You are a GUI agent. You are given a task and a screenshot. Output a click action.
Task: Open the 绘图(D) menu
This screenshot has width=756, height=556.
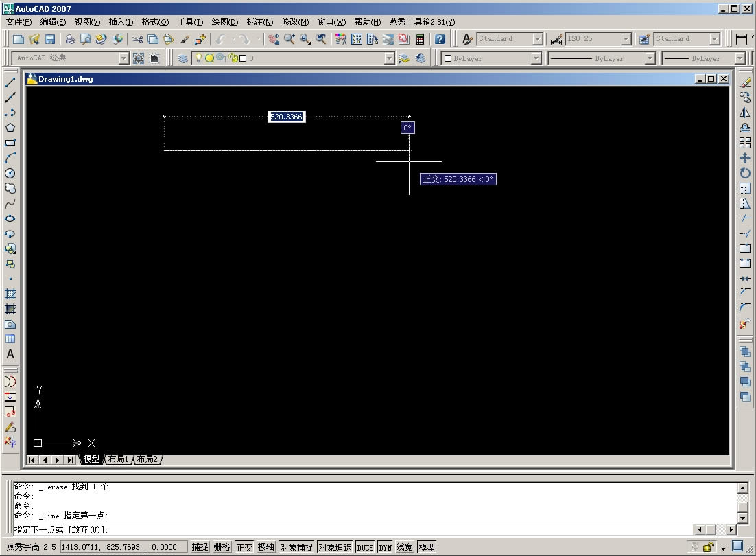coord(224,22)
